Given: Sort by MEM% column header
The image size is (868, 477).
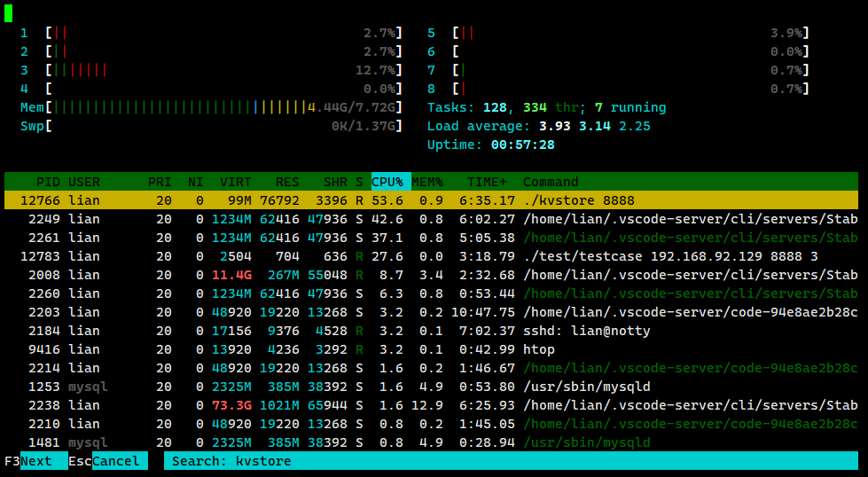Looking at the screenshot, I should point(426,182).
